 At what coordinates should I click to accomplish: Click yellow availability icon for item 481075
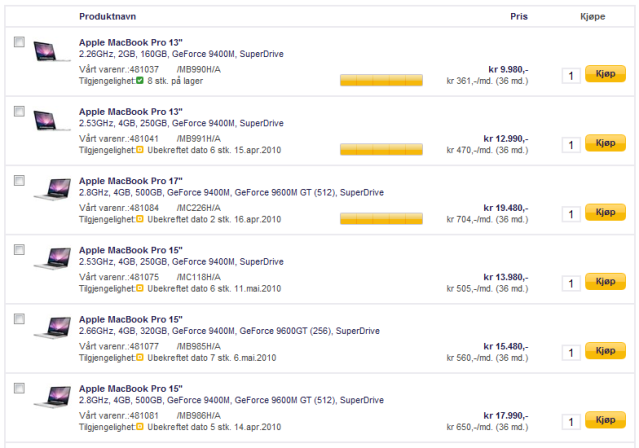[140, 289]
